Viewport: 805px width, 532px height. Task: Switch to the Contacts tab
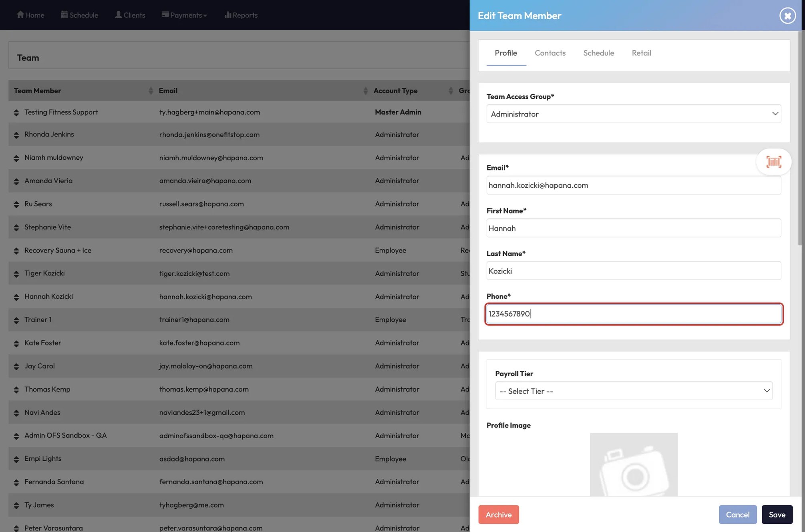tap(550, 53)
